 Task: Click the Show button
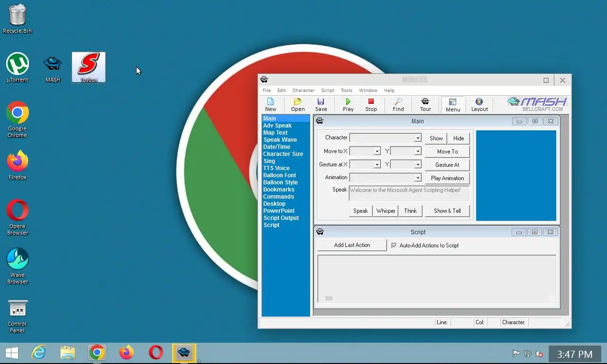pos(436,138)
